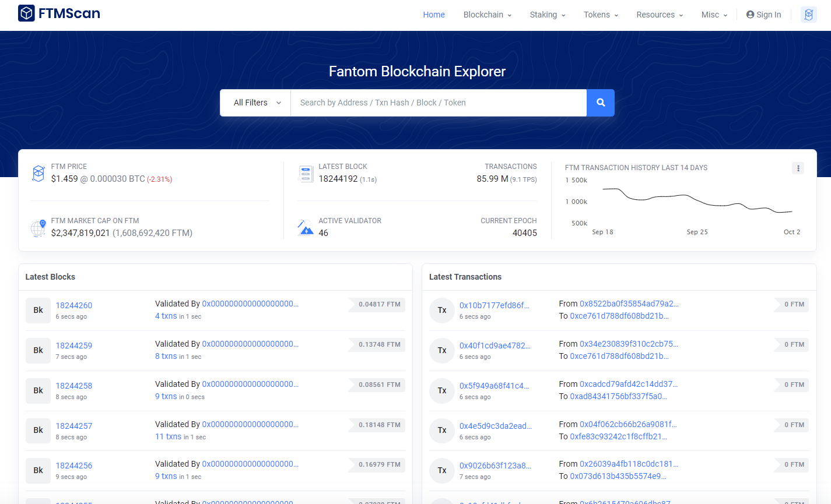View 4 txns in block 18244260
Screen dimensions: 831x504
[166, 316]
